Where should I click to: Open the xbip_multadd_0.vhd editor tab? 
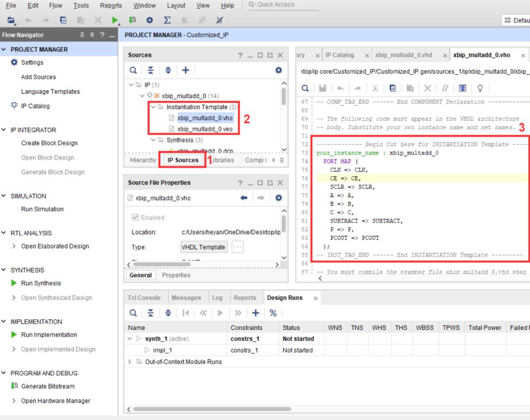click(x=404, y=55)
